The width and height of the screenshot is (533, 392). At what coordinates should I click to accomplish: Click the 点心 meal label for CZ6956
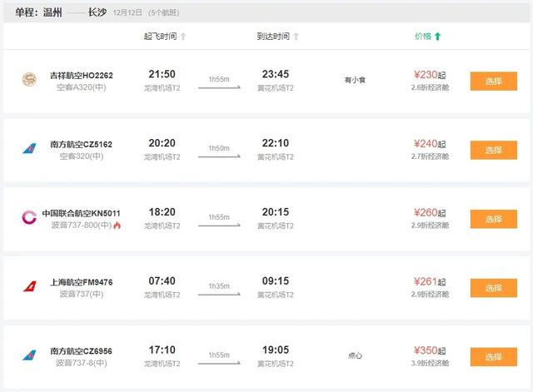(355, 356)
